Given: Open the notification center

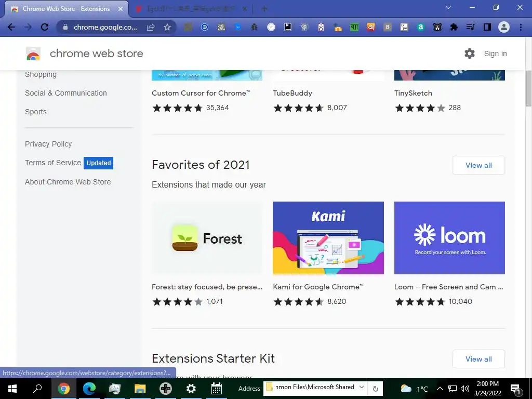Looking at the screenshot, I should click(x=515, y=389).
